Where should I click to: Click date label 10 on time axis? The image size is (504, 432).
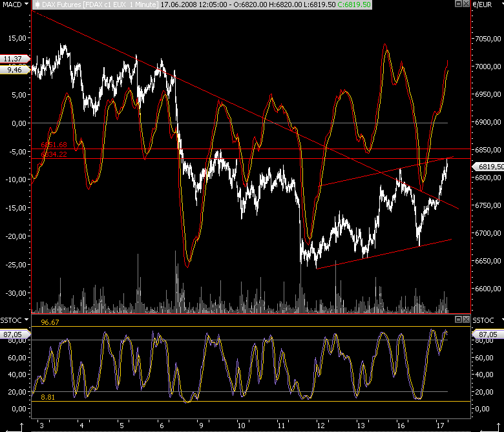[242, 426]
